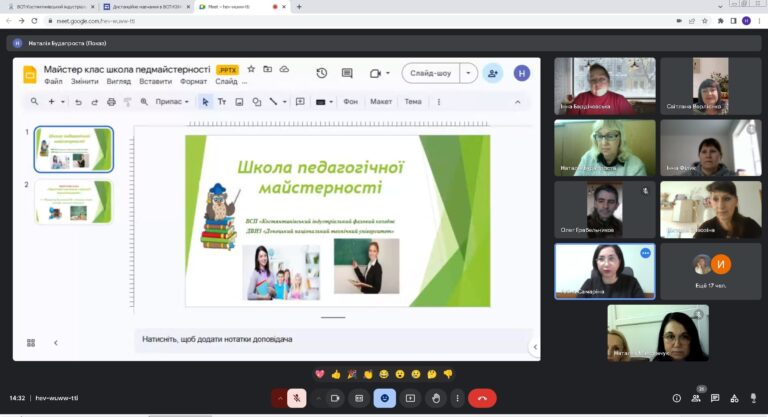Star the presentation in Google Slides
This screenshot has width=768, height=417.
pyautogui.click(x=251, y=69)
